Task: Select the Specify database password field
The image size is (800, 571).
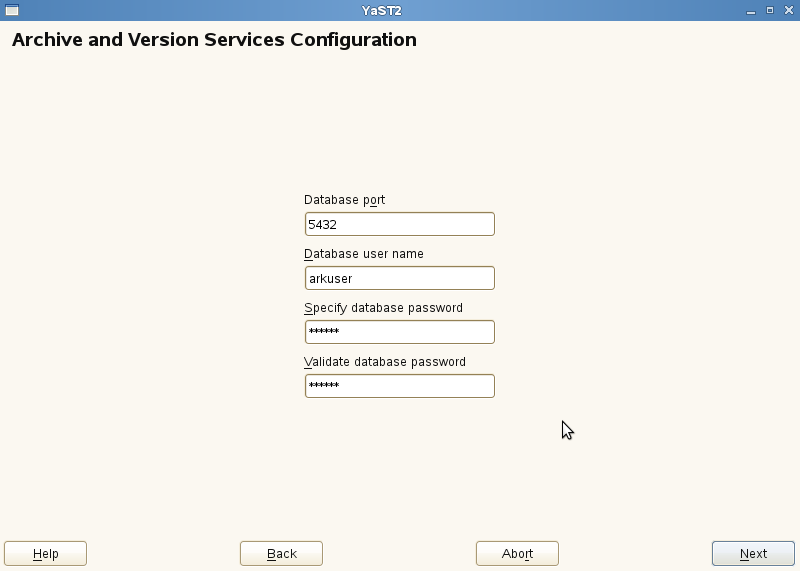Action: tap(399, 332)
